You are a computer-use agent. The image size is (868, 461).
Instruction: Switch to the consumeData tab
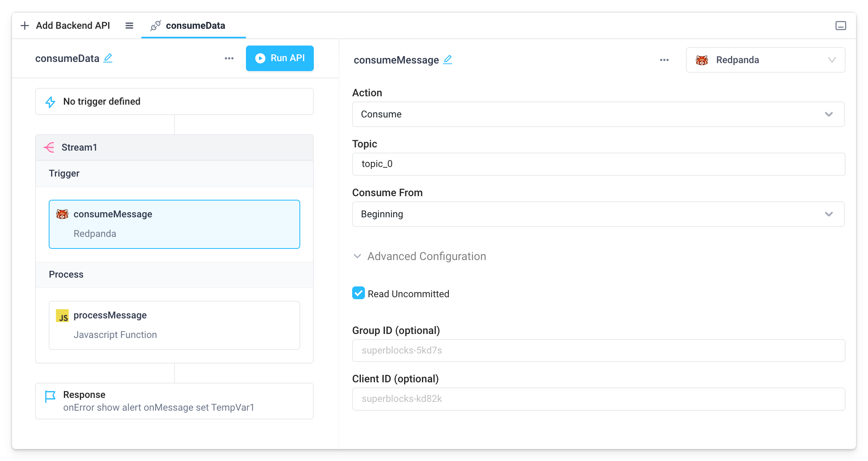pyautogui.click(x=194, y=25)
